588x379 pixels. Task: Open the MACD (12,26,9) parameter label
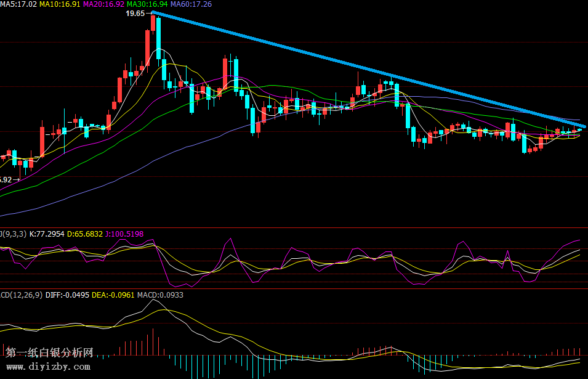pyautogui.click(x=21, y=295)
